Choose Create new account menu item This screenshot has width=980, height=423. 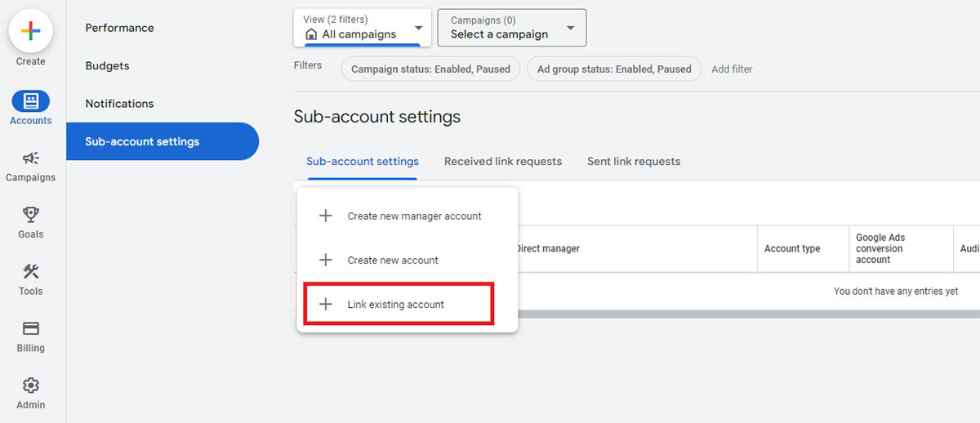coord(393,260)
